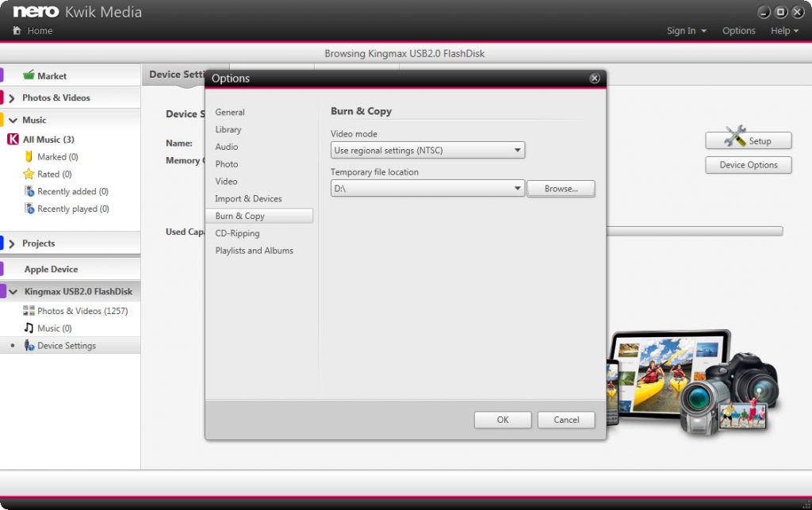Click the Device Options button

[x=749, y=165]
